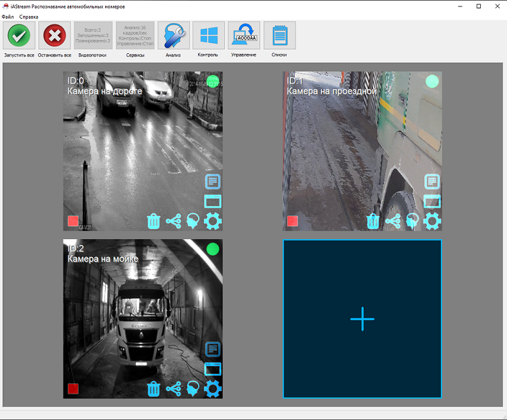Open the log list icon on checkpoint camera
507x420 pixels.
(432, 181)
